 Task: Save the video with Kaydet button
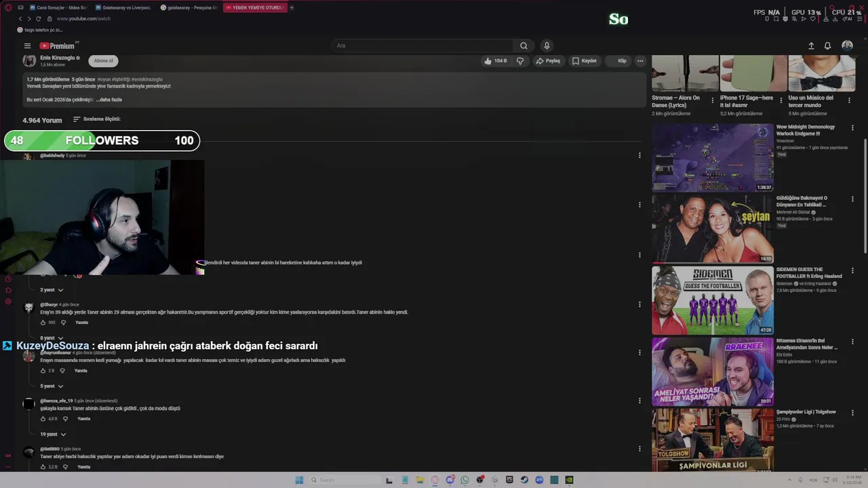point(585,61)
